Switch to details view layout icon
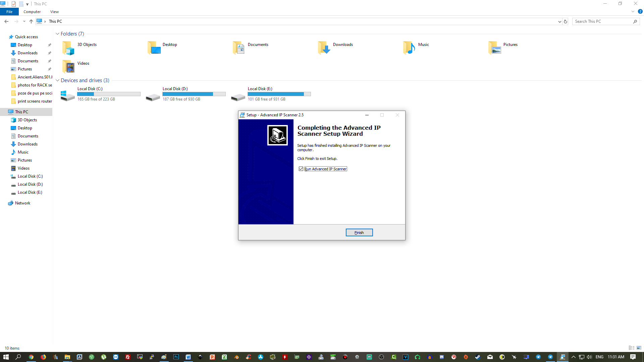644x362 pixels. [x=632, y=348]
